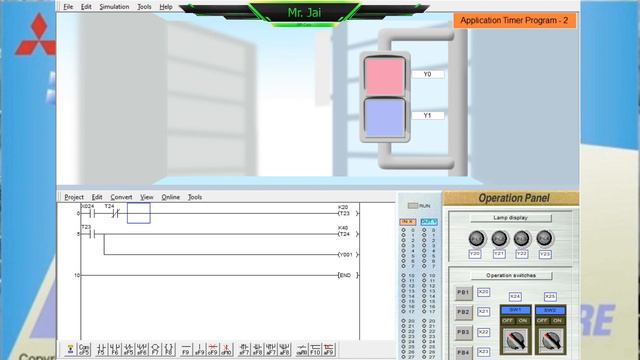Pick the F9 horizontal line tool
The height and width of the screenshot is (360, 640).
point(186,349)
